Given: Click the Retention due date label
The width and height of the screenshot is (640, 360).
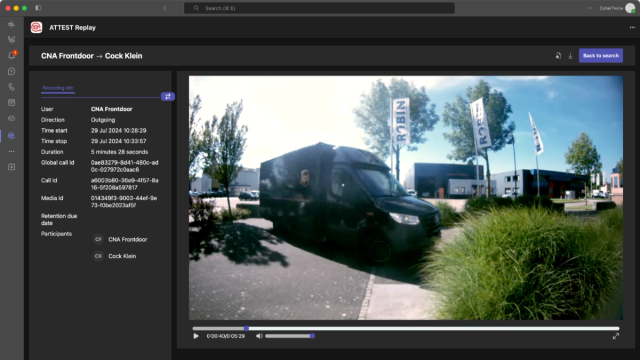Looking at the screenshot, I should click(59, 220).
